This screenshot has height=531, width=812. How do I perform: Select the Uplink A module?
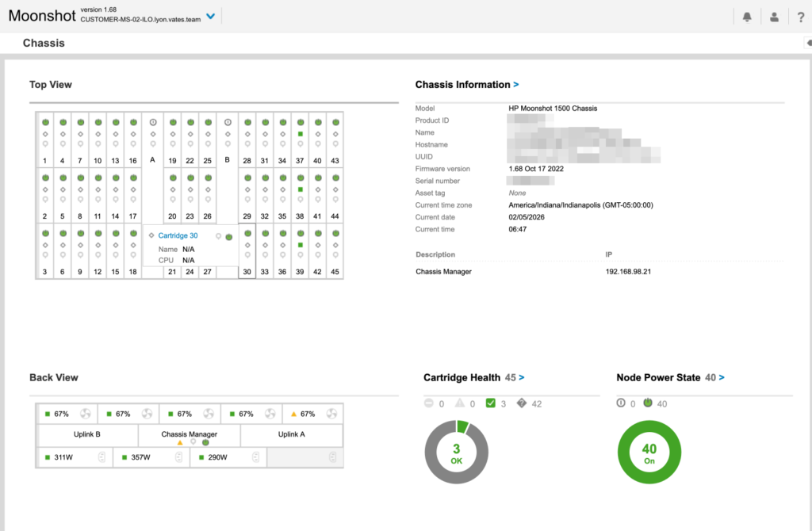tap(291, 434)
